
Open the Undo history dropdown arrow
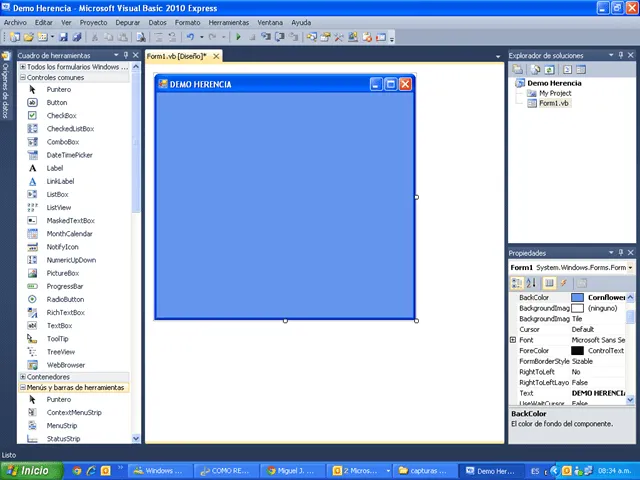point(202,37)
